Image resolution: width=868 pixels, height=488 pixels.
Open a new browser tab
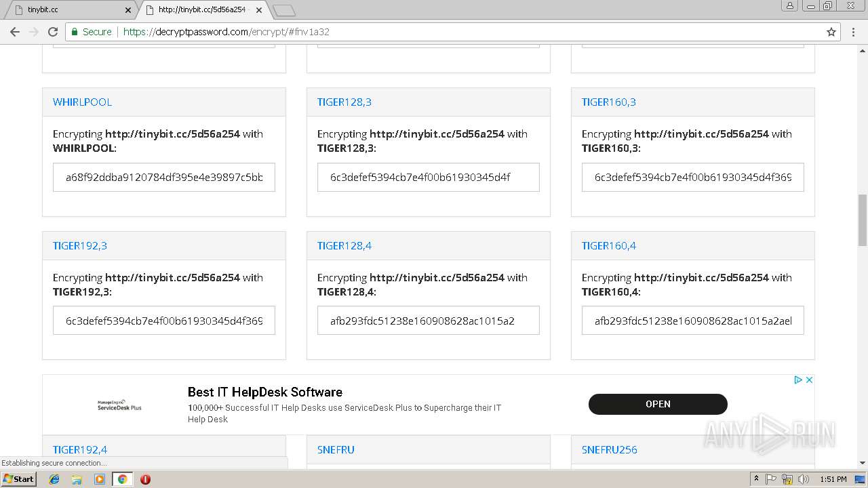click(x=283, y=10)
